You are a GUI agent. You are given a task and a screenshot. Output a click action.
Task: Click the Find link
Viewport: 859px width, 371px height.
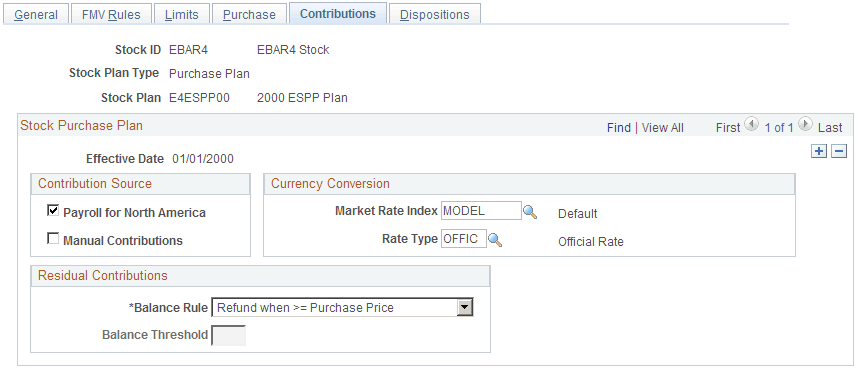[619, 128]
